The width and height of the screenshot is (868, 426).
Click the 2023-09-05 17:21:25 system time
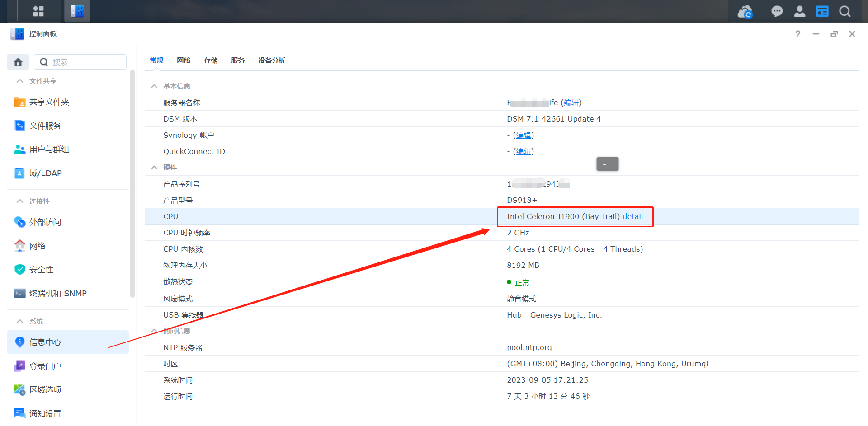547,380
